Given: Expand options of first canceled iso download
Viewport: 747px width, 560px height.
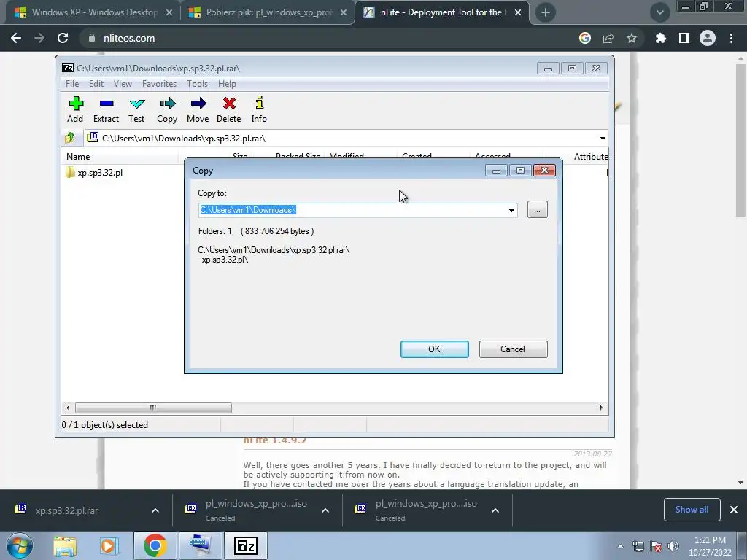Looking at the screenshot, I should [x=325, y=510].
